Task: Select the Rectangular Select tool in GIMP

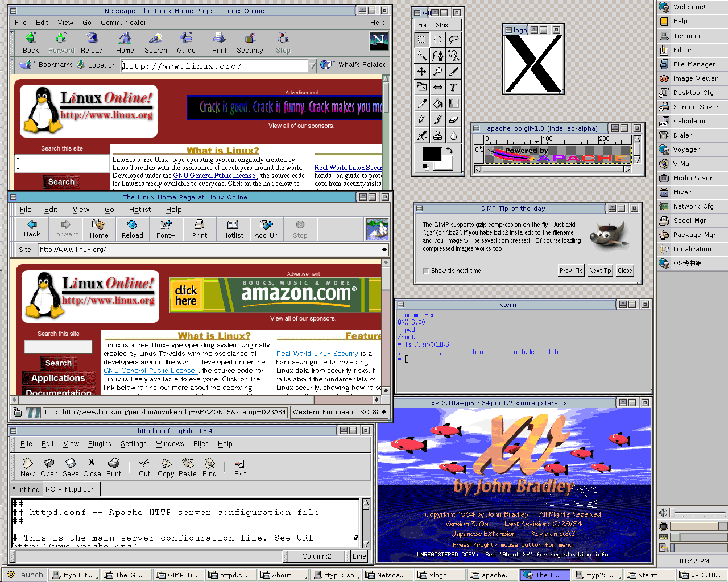Action: (x=421, y=39)
